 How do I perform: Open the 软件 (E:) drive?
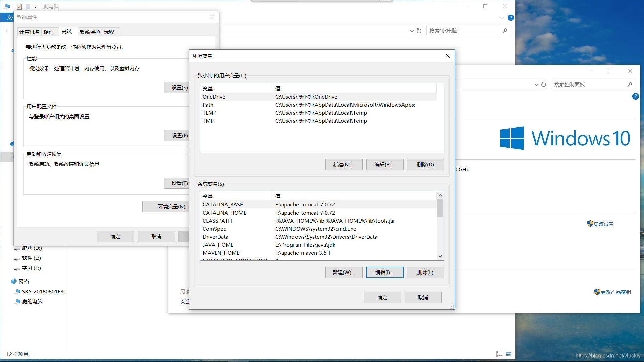coord(27,258)
